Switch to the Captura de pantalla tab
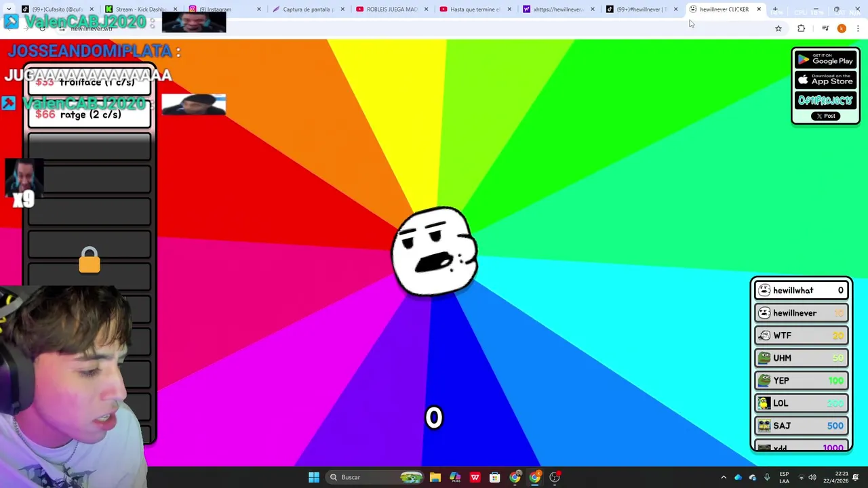The width and height of the screenshot is (868, 488). (x=308, y=9)
